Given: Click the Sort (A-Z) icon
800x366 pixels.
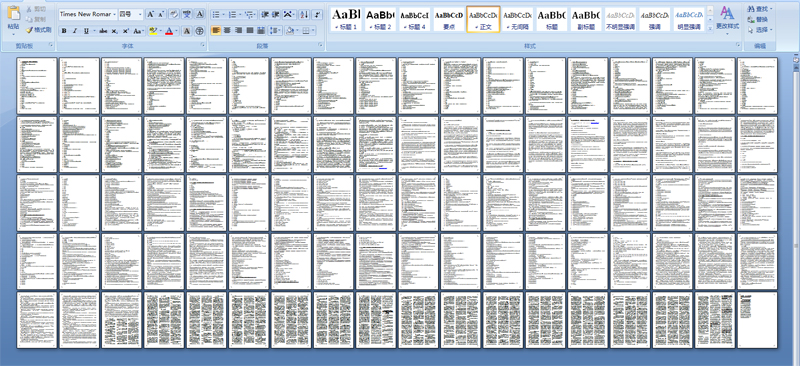Looking at the screenshot, I should (x=304, y=14).
